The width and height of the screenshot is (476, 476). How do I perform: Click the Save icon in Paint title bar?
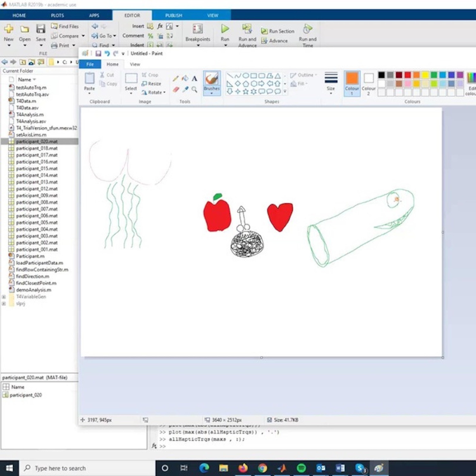tap(98, 53)
